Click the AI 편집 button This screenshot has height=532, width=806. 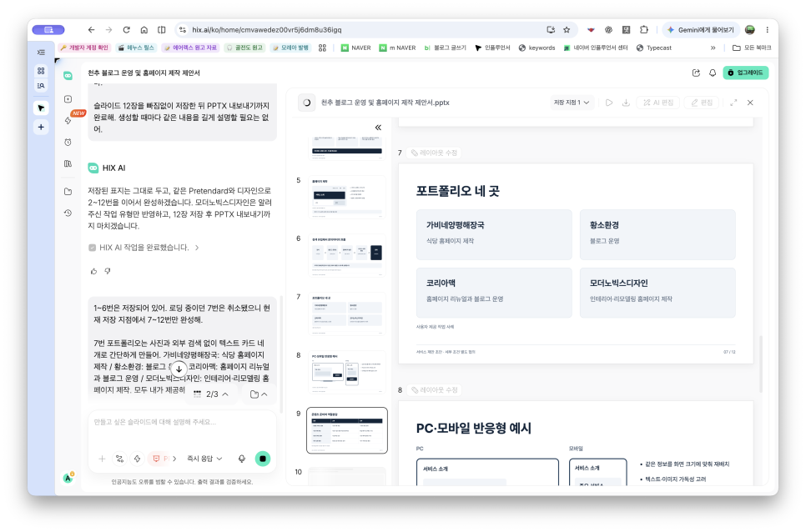(x=658, y=103)
